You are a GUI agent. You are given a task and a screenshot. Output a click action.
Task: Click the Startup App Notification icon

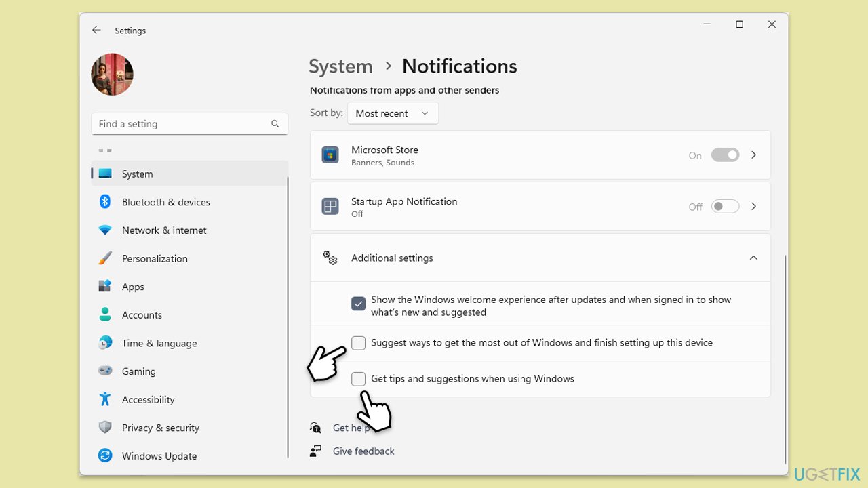pyautogui.click(x=330, y=207)
